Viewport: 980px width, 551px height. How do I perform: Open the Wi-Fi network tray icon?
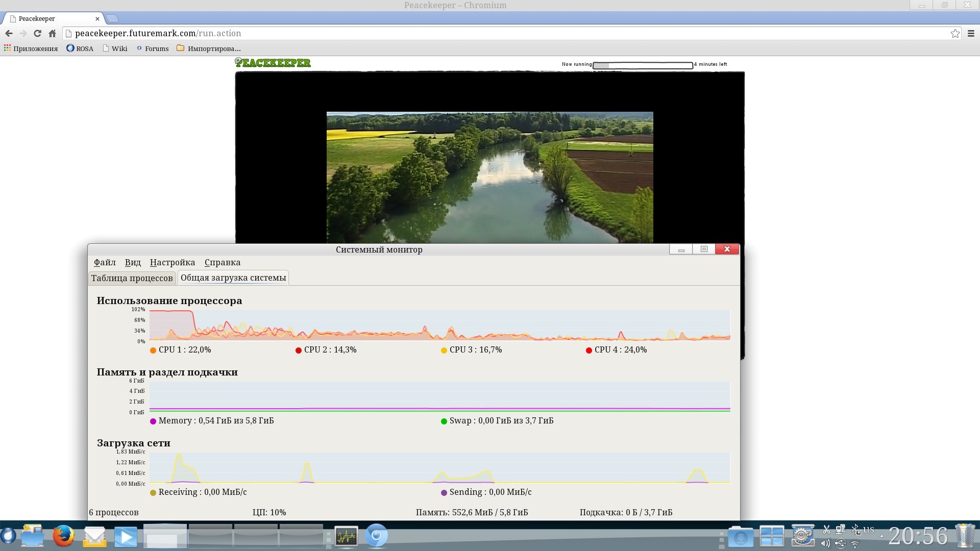(x=855, y=544)
